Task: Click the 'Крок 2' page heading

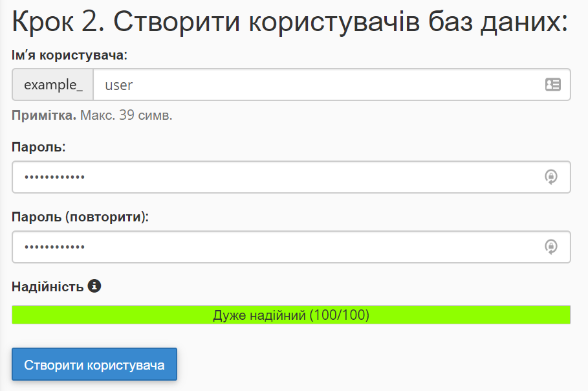Action: point(289,23)
